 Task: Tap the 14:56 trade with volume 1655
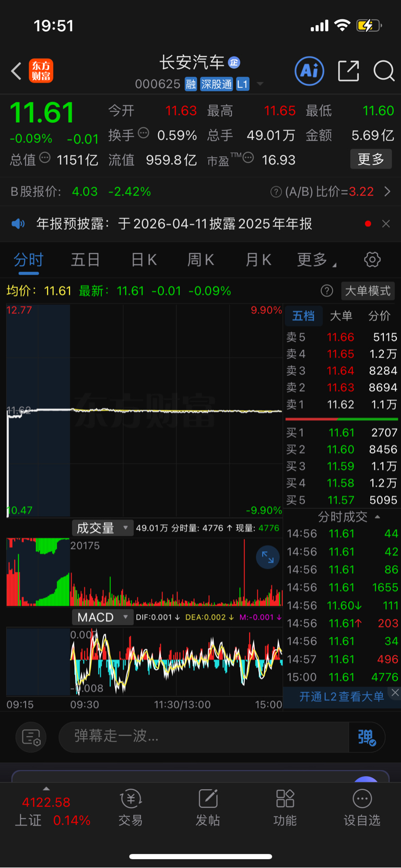(x=342, y=588)
